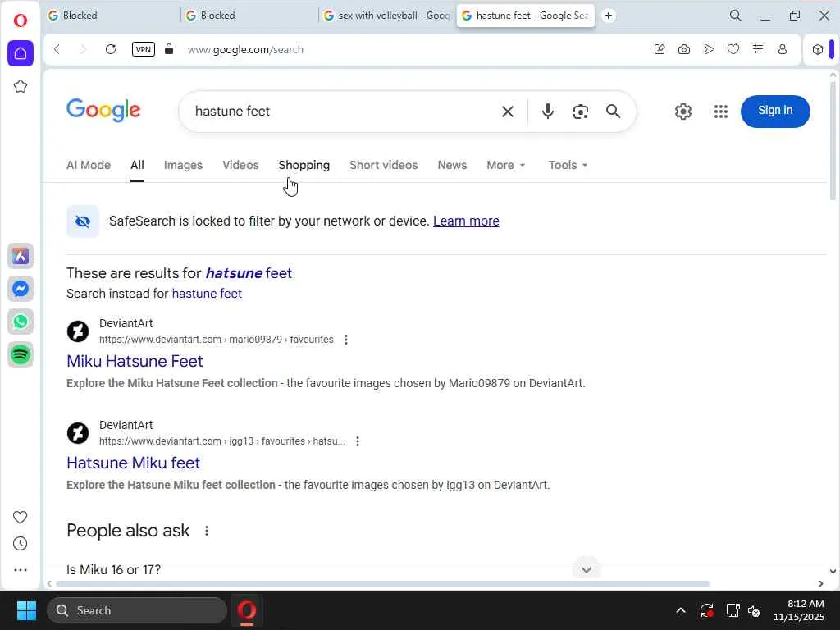The width and height of the screenshot is (840, 630).
Task: Switch to AI Mode tab
Action: (x=89, y=165)
